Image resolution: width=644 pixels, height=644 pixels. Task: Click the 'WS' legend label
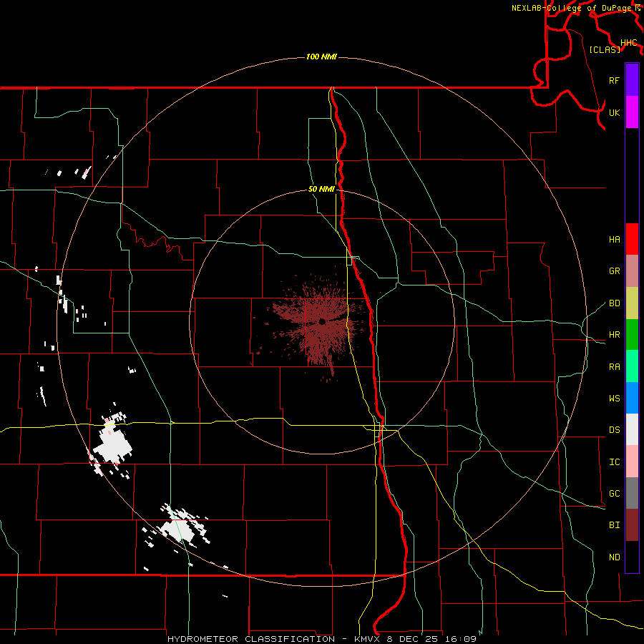614,399
